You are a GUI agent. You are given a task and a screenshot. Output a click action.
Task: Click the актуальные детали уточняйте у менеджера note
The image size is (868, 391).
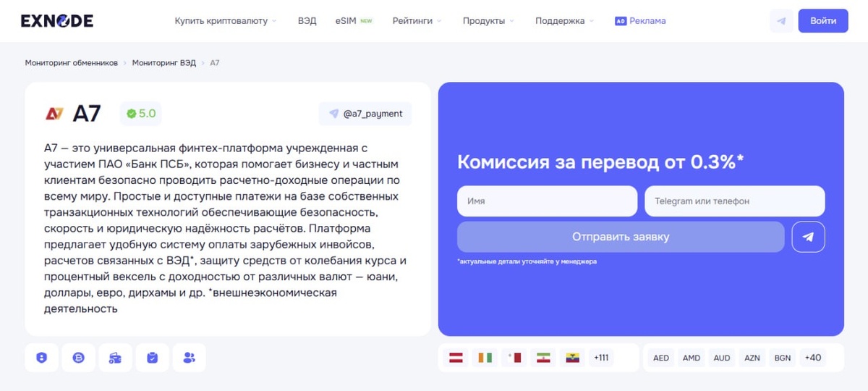coord(527,261)
